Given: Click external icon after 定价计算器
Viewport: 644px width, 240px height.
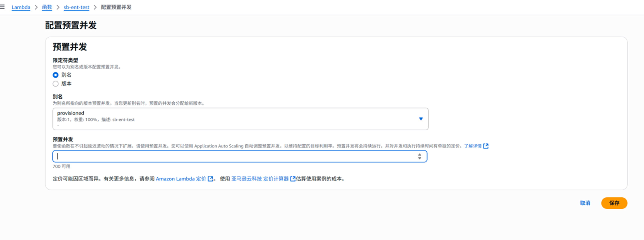Looking at the screenshot, I should (x=292, y=179).
